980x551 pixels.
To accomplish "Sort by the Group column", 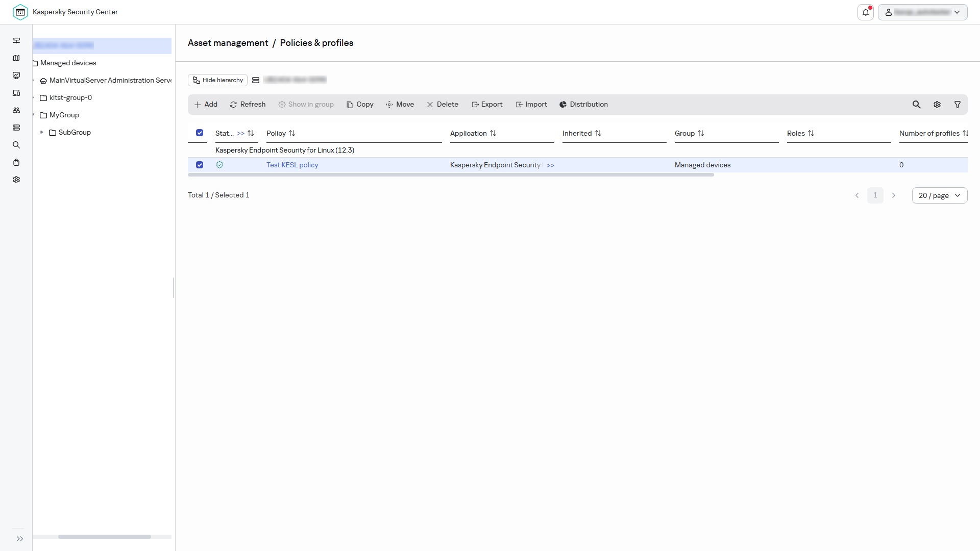I will tap(690, 134).
